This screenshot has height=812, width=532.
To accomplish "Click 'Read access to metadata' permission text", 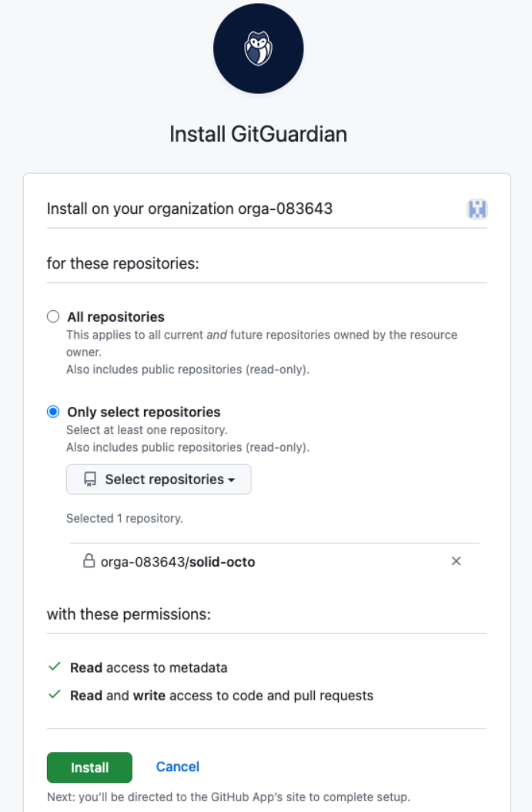I will point(149,667).
